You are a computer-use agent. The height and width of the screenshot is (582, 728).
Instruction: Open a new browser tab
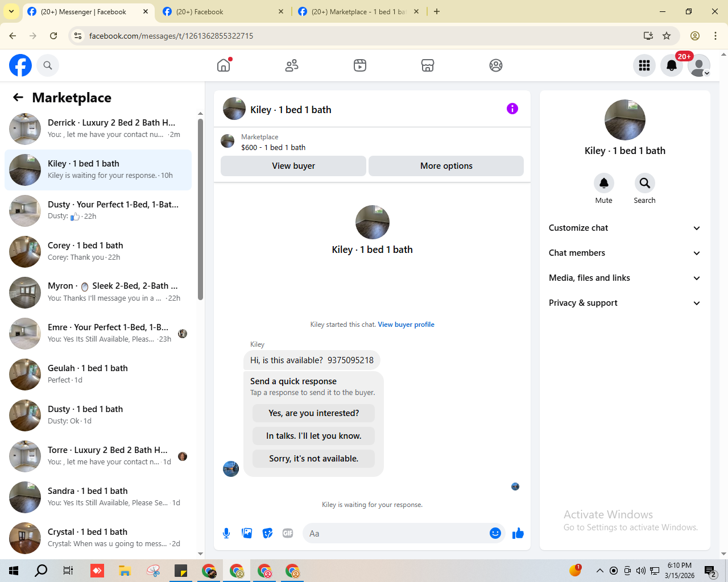437,11
